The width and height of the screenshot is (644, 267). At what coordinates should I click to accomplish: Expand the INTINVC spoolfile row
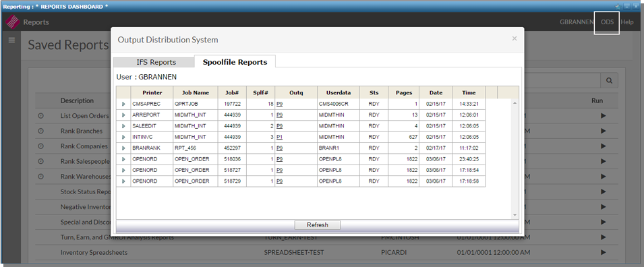click(x=123, y=137)
